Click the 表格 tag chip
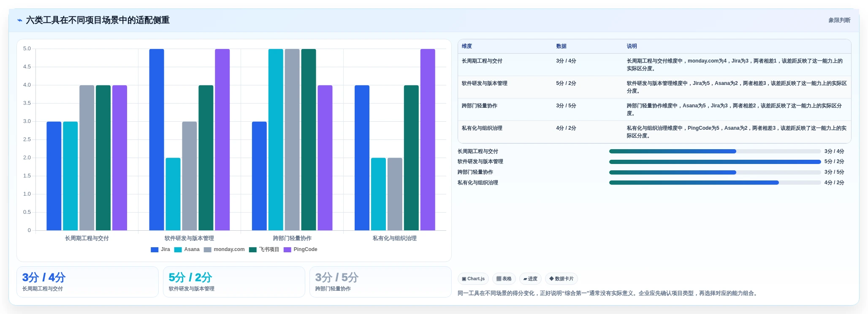This screenshot has height=314, width=868. tap(504, 279)
